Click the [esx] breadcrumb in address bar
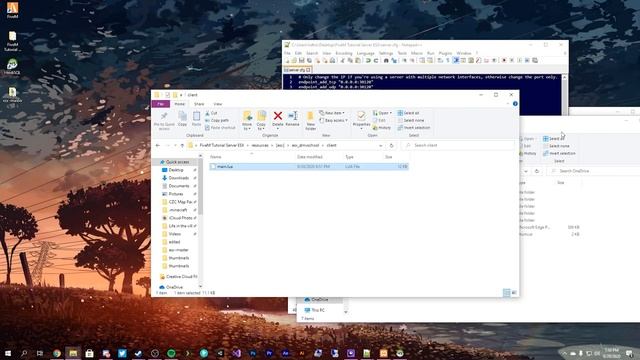The width and height of the screenshot is (640, 360). coord(280,146)
